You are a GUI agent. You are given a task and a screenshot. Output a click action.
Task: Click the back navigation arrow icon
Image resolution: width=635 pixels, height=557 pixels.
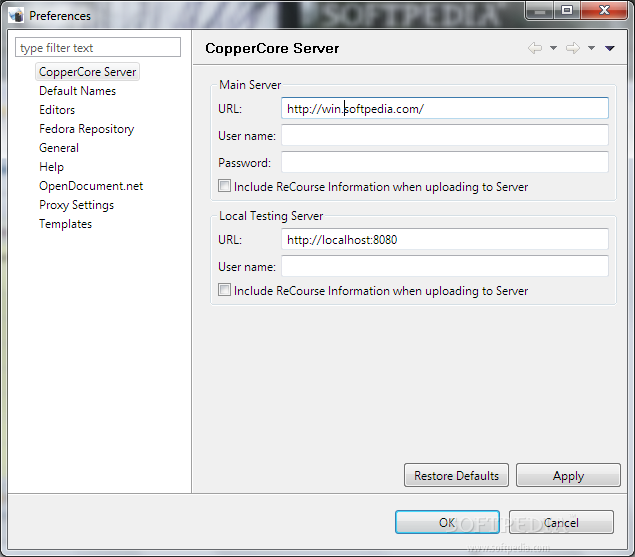coord(535,48)
